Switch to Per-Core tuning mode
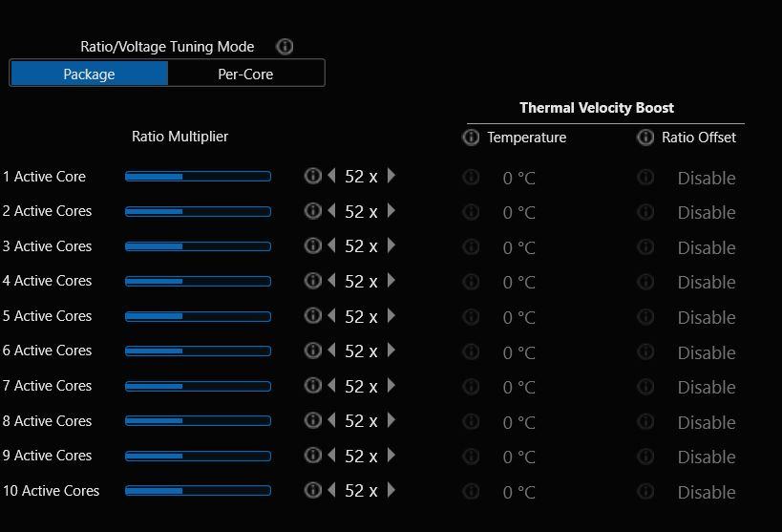This screenshot has width=782, height=532. point(245,74)
